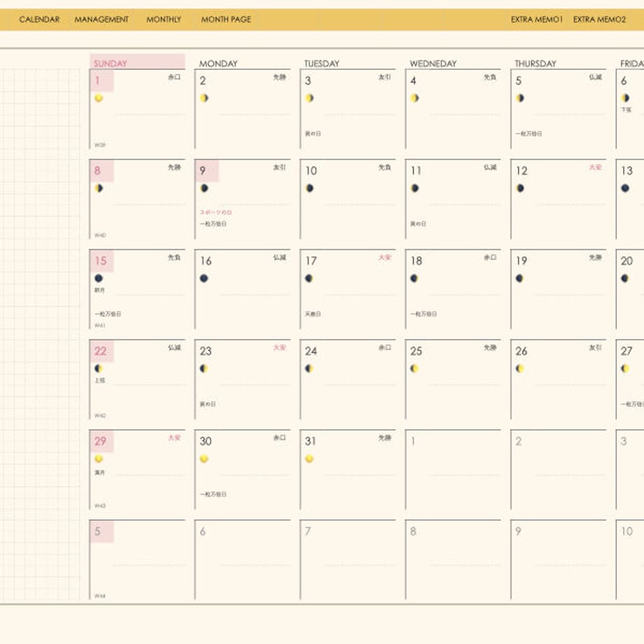Click the TUESDAY column header
This screenshot has width=644, height=644.
click(x=322, y=64)
